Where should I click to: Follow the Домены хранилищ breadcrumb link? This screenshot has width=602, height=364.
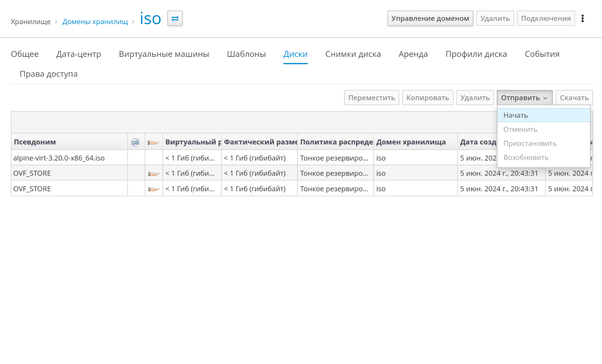[x=95, y=22]
